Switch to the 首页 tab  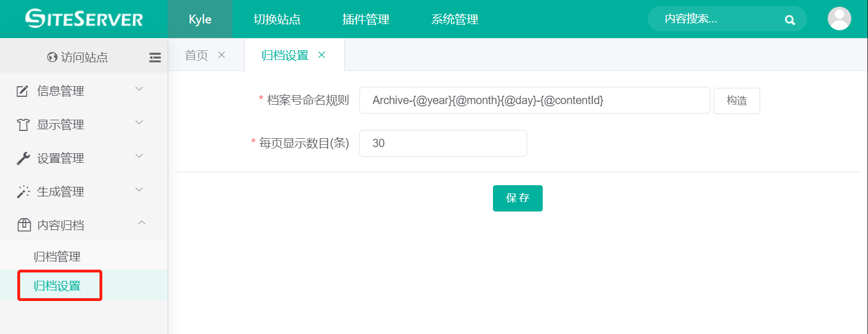(196, 55)
